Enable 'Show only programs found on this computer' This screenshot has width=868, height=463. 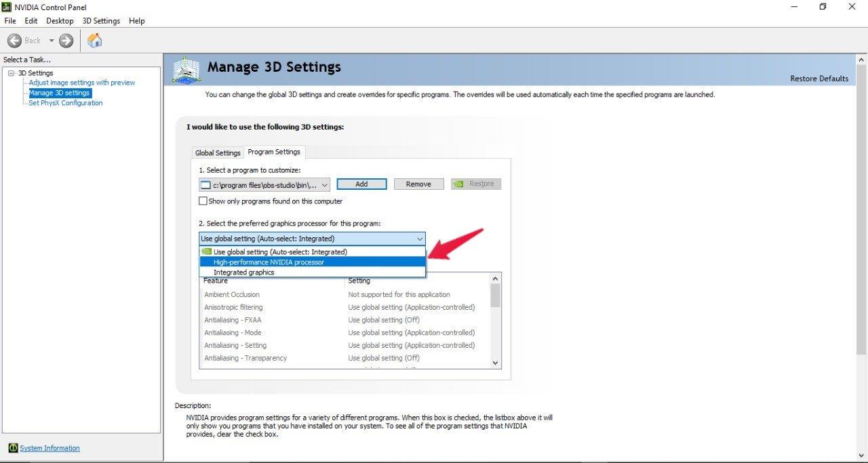pyautogui.click(x=203, y=201)
